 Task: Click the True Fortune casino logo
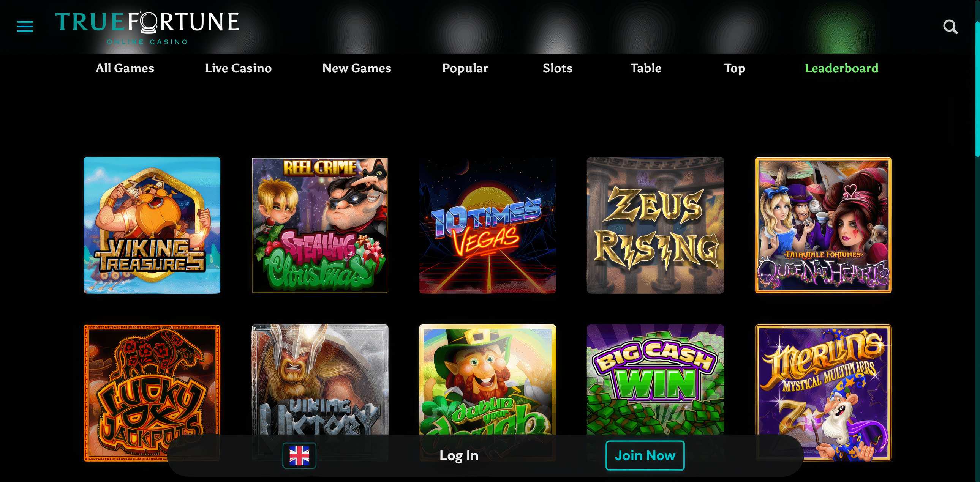[x=147, y=27]
